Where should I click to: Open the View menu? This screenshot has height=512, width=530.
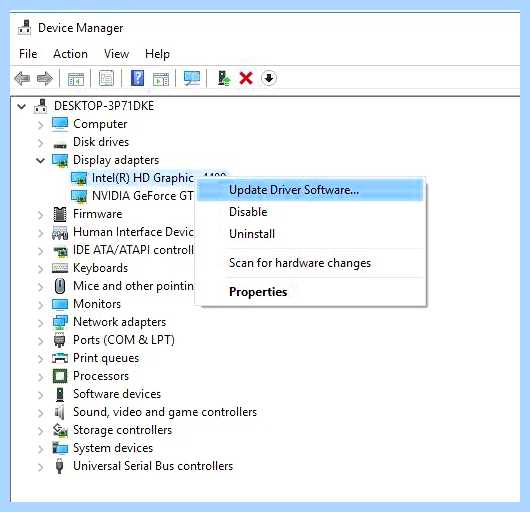[x=116, y=54]
